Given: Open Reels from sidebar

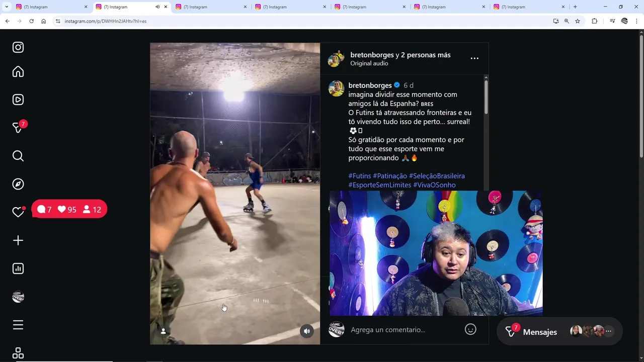Looking at the screenshot, I should (x=18, y=100).
